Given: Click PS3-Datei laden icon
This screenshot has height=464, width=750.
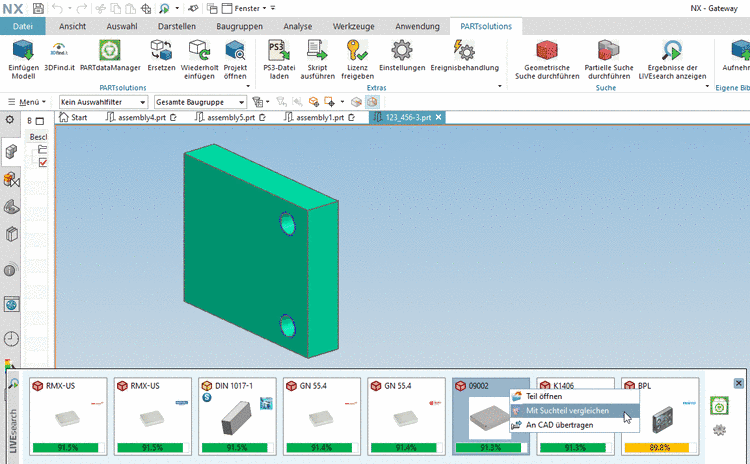Looking at the screenshot, I should 279,50.
